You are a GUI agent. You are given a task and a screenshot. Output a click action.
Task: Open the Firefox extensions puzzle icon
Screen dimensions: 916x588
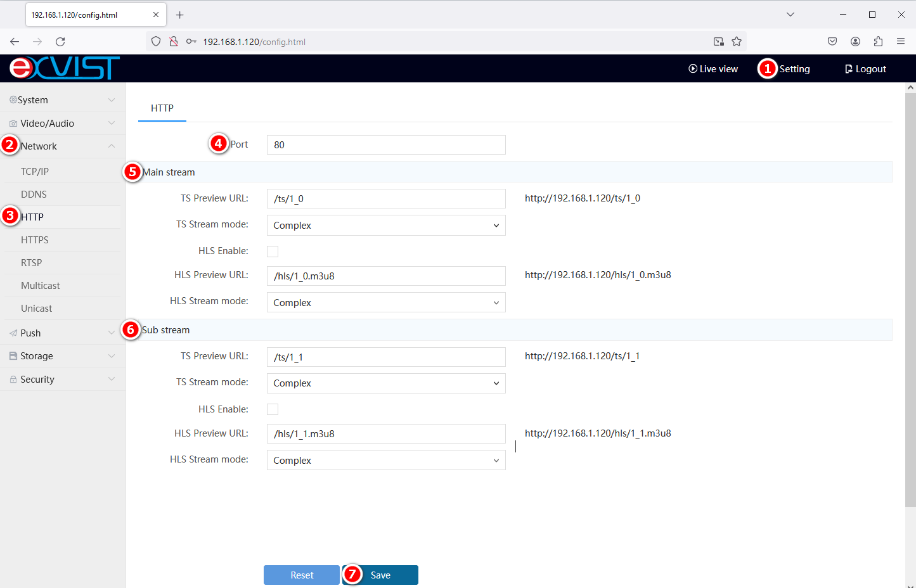(878, 42)
